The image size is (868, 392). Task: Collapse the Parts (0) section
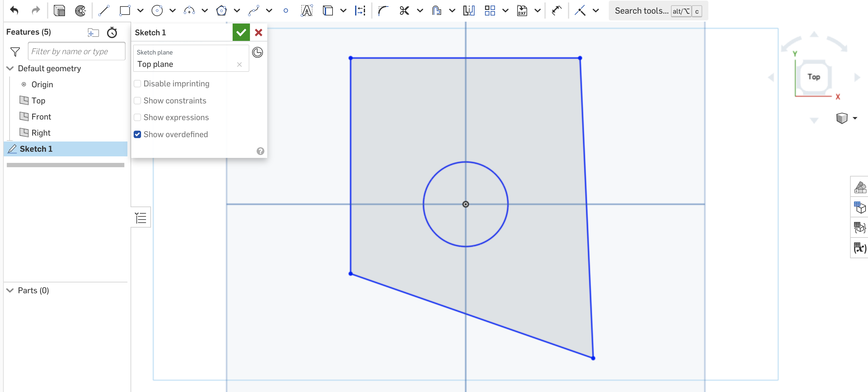pyautogui.click(x=10, y=290)
